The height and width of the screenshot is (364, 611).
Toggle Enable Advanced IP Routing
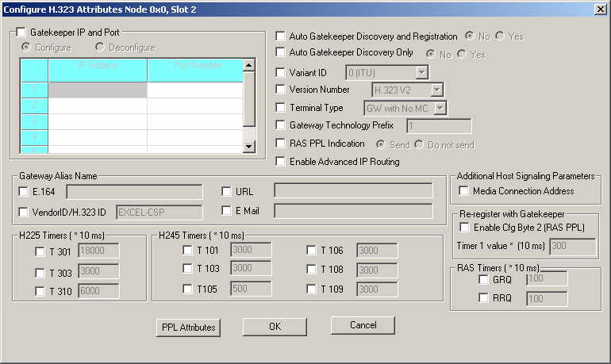tap(281, 162)
